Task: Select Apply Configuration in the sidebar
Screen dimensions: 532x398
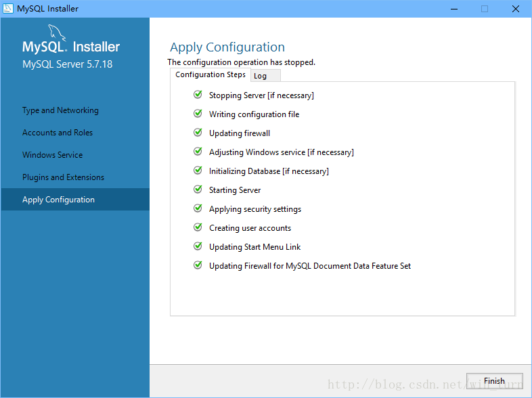Action: [x=58, y=200]
